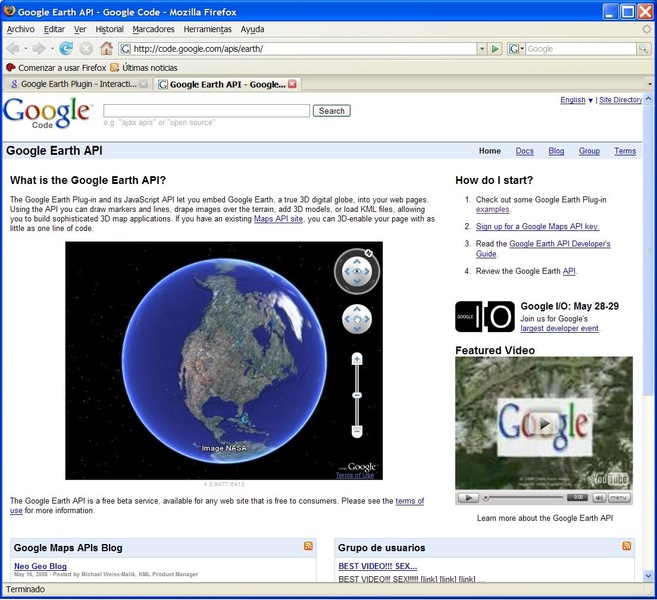Open the search engine selector in search box
Image resolution: width=657 pixels, height=600 pixels.
pyautogui.click(x=516, y=48)
